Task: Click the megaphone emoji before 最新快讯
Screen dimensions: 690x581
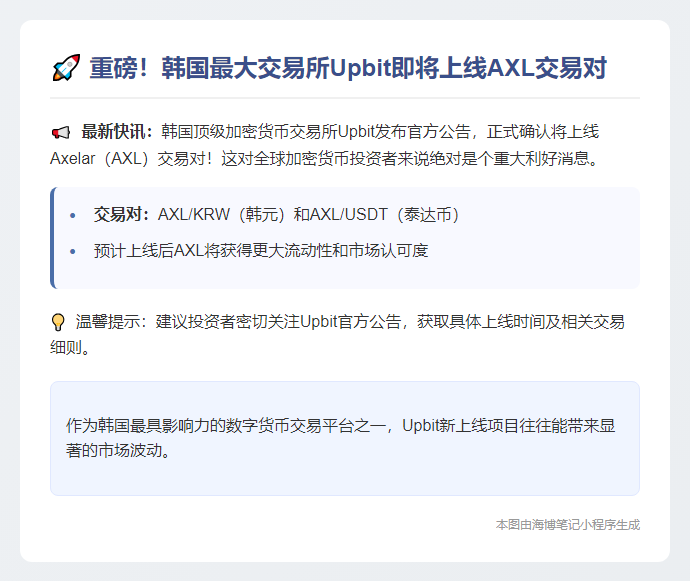Action: (61, 132)
